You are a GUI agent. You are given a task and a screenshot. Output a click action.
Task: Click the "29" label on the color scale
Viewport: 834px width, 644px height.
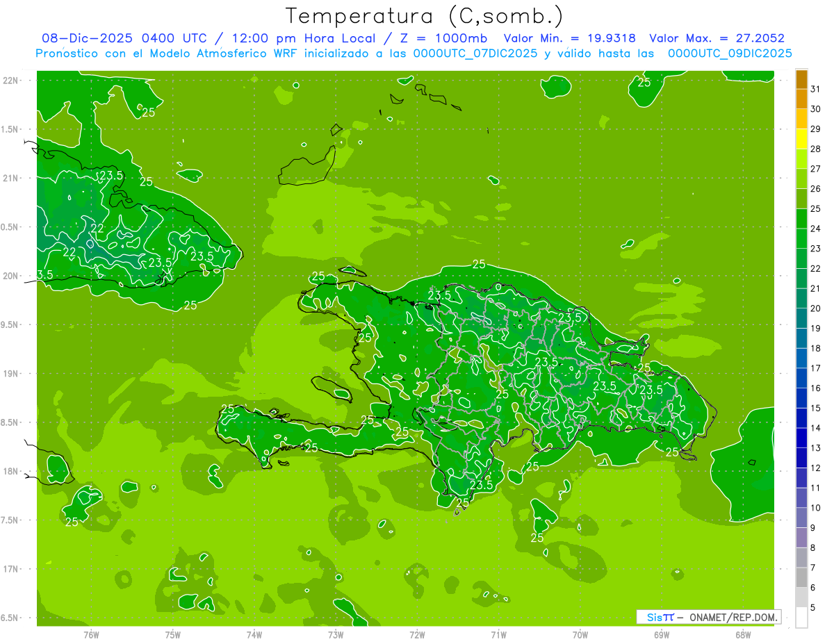tap(816, 129)
